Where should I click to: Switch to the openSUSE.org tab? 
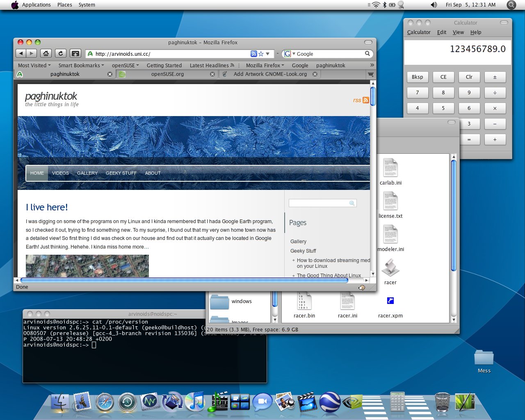point(167,74)
